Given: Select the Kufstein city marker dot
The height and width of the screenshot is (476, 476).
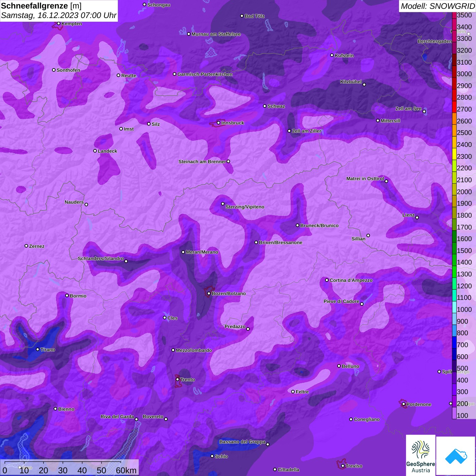Looking at the screenshot, I should coord(332,55).
